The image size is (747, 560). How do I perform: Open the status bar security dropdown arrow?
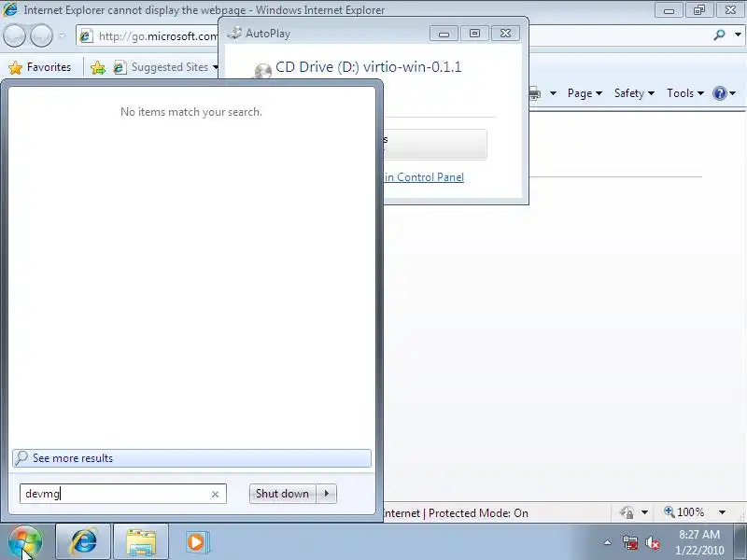click(x=644, y=512)
